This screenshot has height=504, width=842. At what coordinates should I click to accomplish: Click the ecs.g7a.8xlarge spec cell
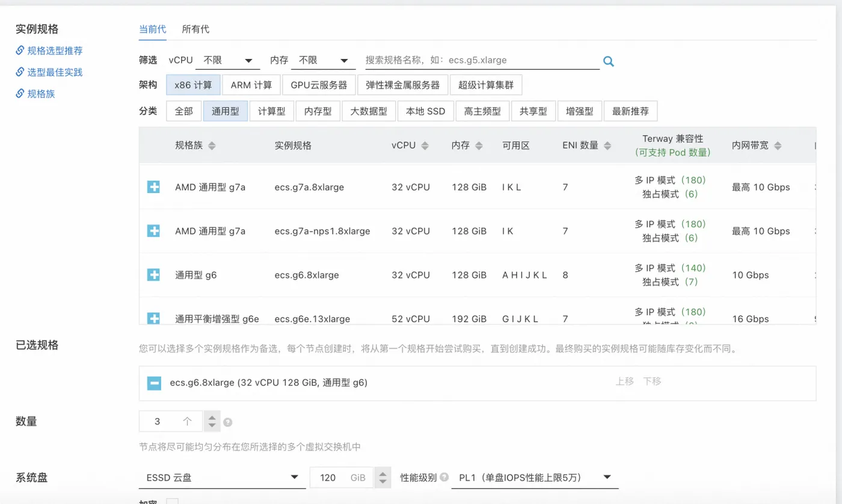pos(309,187)
